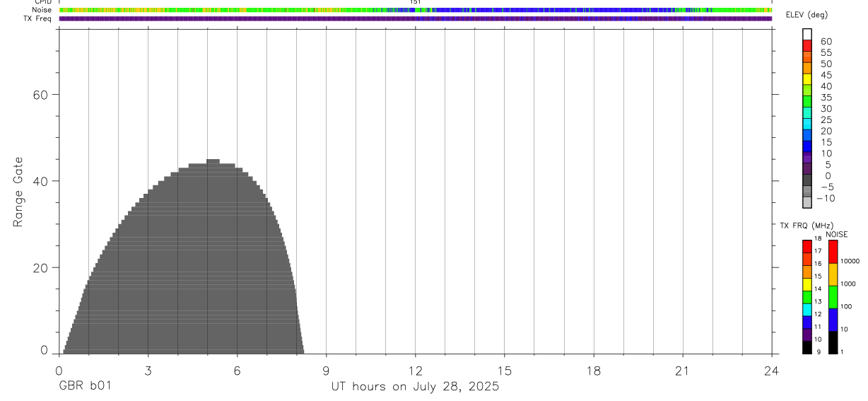868x401 pixels.
Task: Select the green NOISE swatch above 100
Action: point(833,297)
